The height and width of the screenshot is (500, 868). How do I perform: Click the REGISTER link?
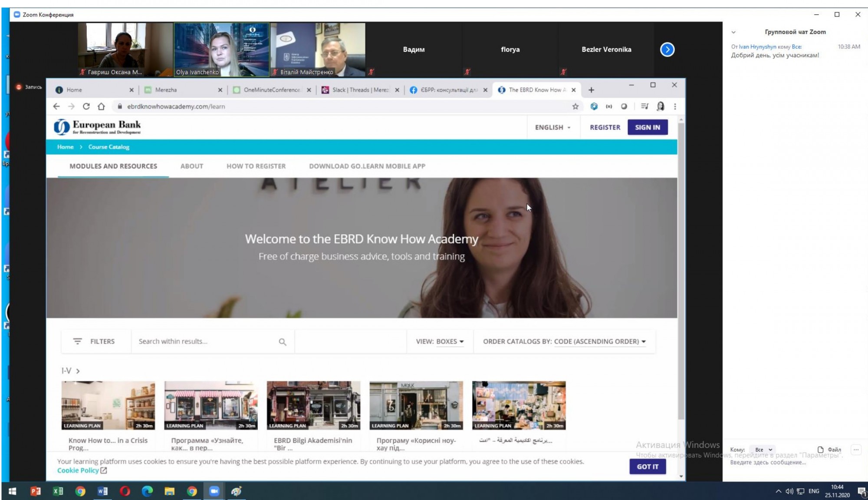pos(605,127)
